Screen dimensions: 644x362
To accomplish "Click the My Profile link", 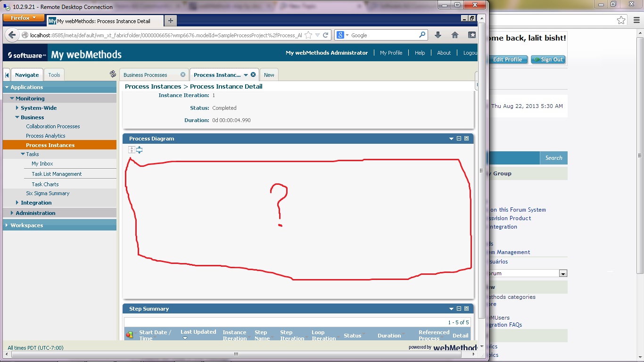I will tap(391, 53).
